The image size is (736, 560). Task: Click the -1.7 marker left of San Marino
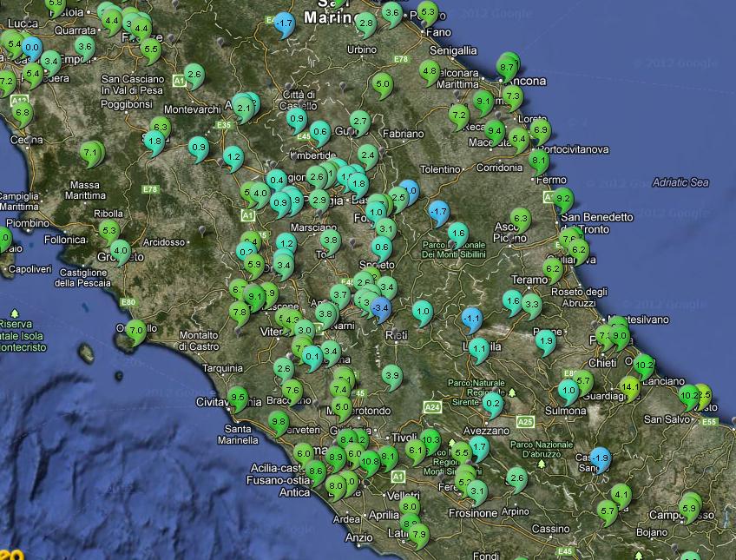(x=284, y=23)
